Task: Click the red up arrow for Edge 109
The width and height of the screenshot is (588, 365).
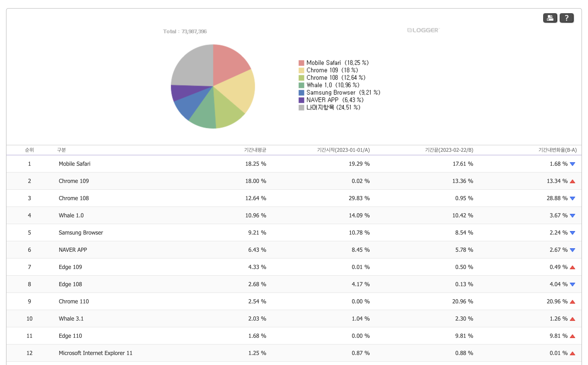Action: [572, 267]
